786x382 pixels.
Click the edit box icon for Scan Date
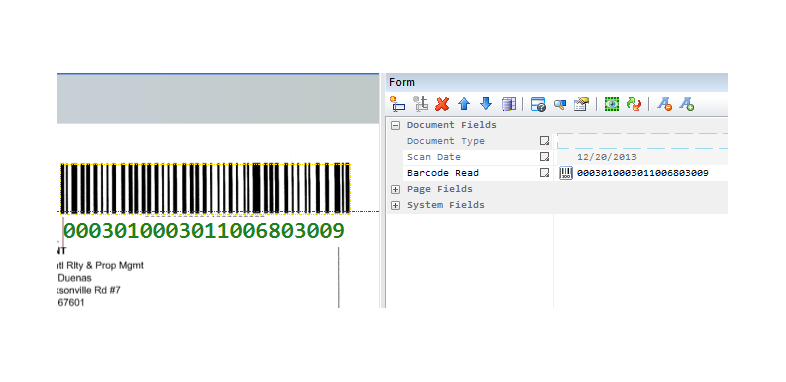coord(544,157)
